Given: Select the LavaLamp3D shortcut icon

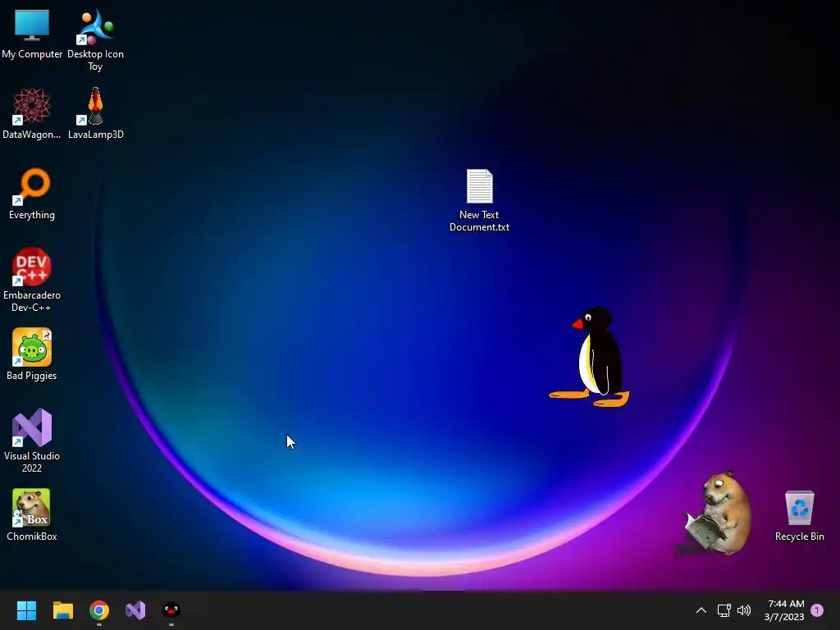Looking at the screenshot, I should (x=95, y=113).
